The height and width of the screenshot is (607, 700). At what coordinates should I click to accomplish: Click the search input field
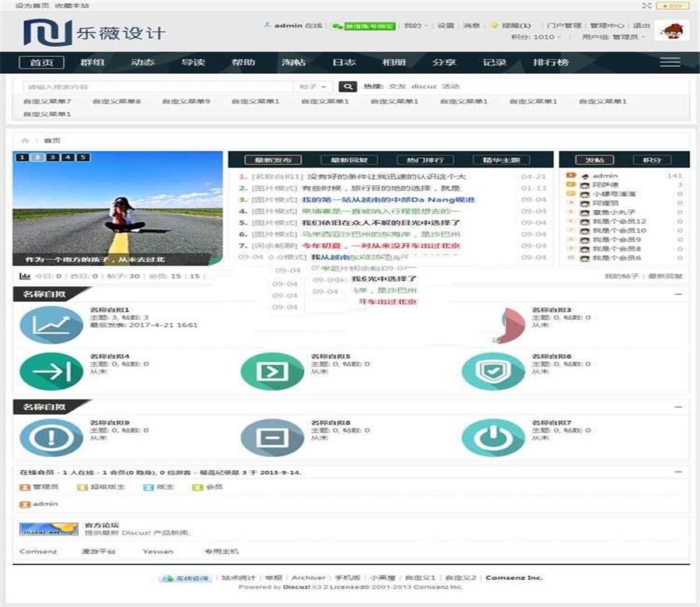[x=159, y=86]
